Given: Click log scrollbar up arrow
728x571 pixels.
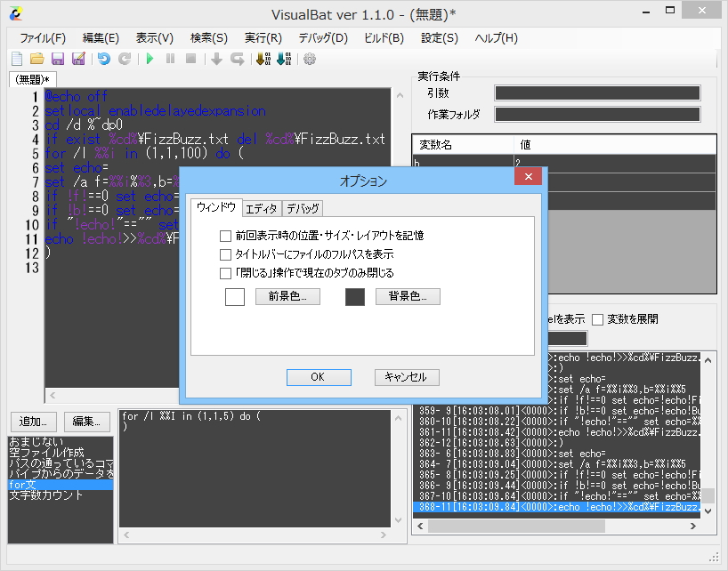Looking at the screenshot, I should (708, 360).
